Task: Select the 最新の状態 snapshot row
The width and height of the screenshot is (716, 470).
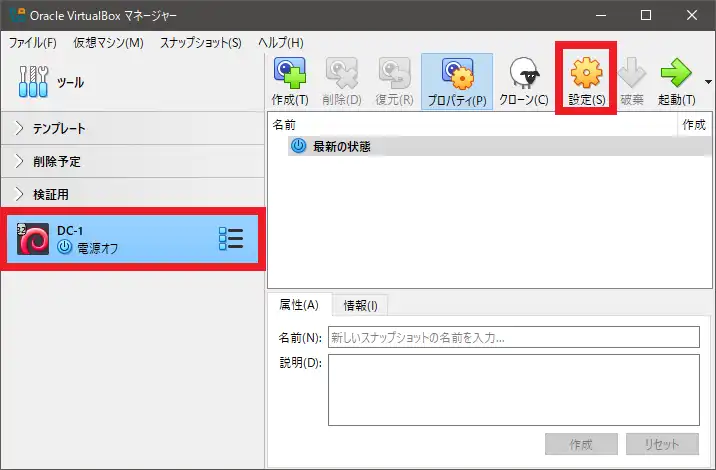Action: (x=500, y=146)
